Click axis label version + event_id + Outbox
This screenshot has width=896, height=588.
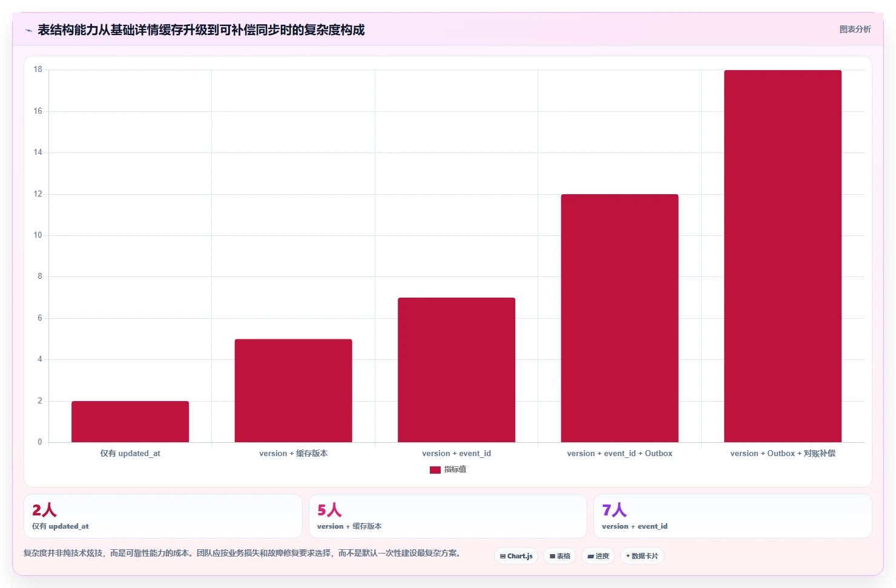[x=620, y=453]
